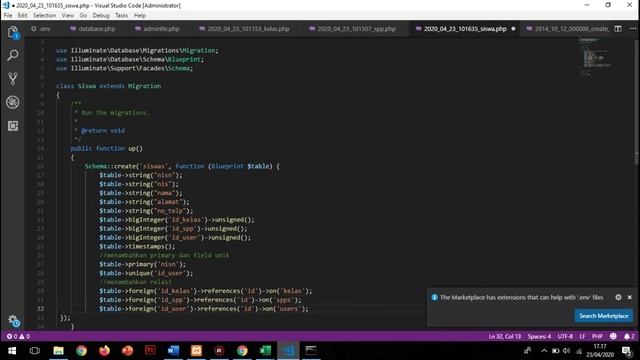The image size is (640, 360).
Task: Click the unsaved dot on siswa.php tab
Action: pos(513,29)
